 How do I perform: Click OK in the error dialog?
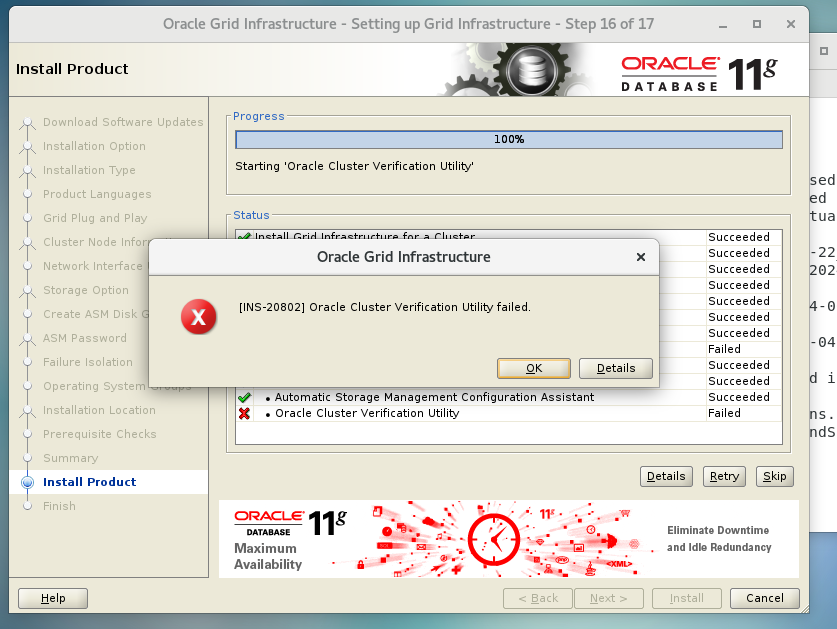(x=533, y=368)
